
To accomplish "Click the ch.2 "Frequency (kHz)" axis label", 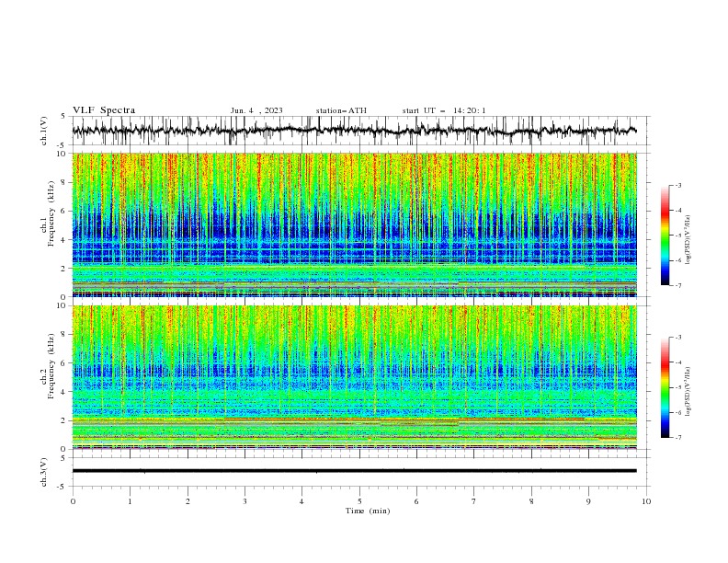I will point(51,365).
